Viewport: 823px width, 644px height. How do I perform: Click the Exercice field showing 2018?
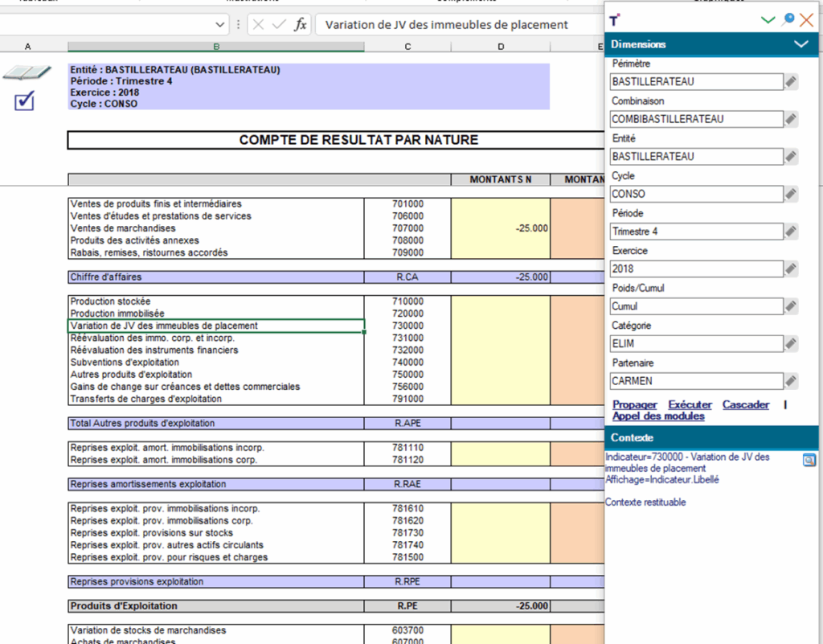point(697,269)
